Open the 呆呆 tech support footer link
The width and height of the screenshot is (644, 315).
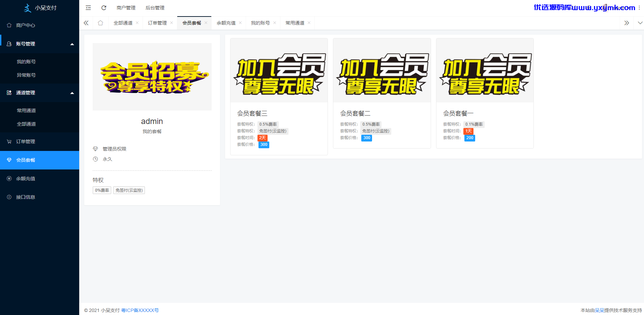[x=600, y=310]
